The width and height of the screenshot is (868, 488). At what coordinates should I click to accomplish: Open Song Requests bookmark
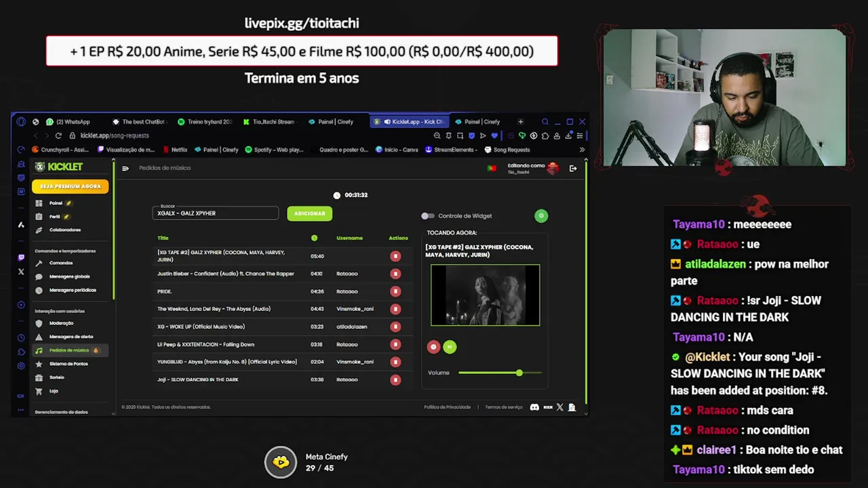[x=507, y=150]
